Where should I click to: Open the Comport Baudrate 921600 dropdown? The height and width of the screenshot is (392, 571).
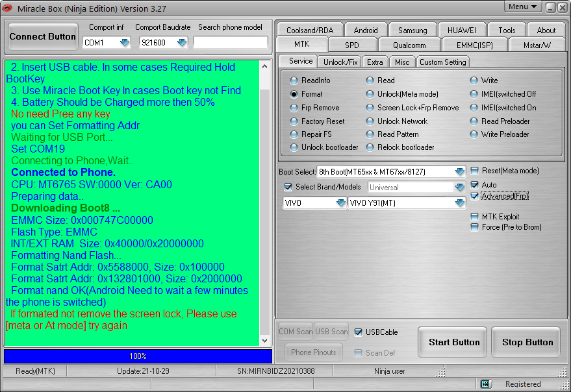click(182, 43)
